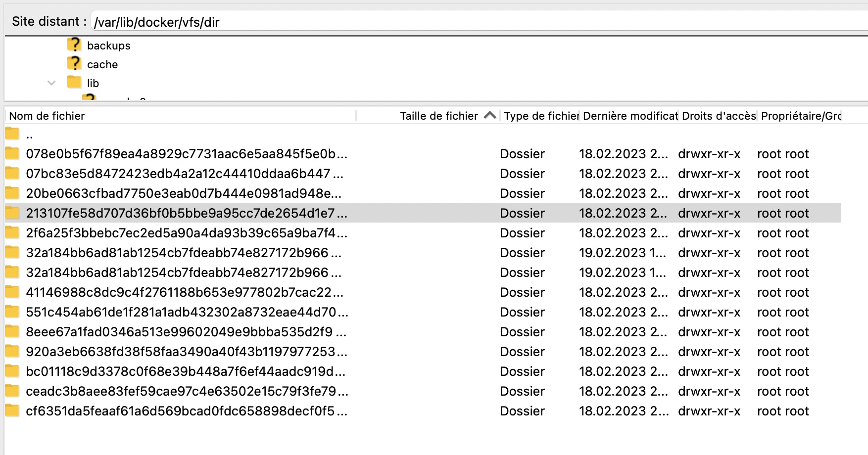Sort by Propriétaire/Groupe column header
868x455 pixels.
tap(801, 116)
